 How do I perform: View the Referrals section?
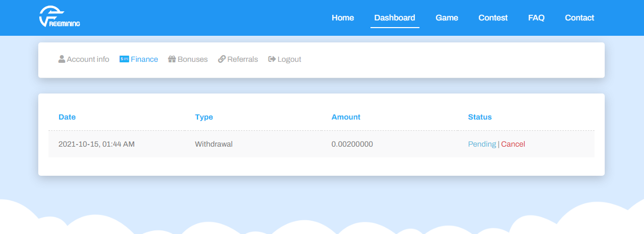tap(243, 59)
